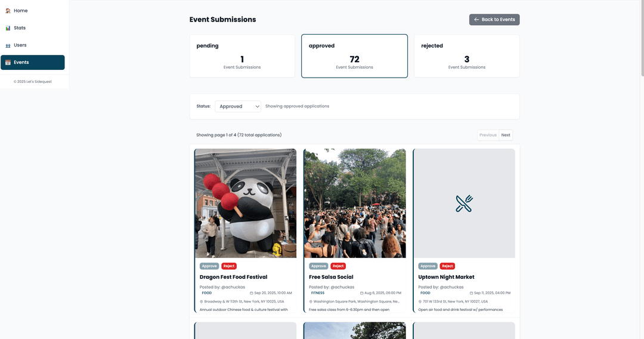The height and width of the screenshot is (339, 644).
Task: Open the Status dropdown showing Approved
Action: [238, 106]
